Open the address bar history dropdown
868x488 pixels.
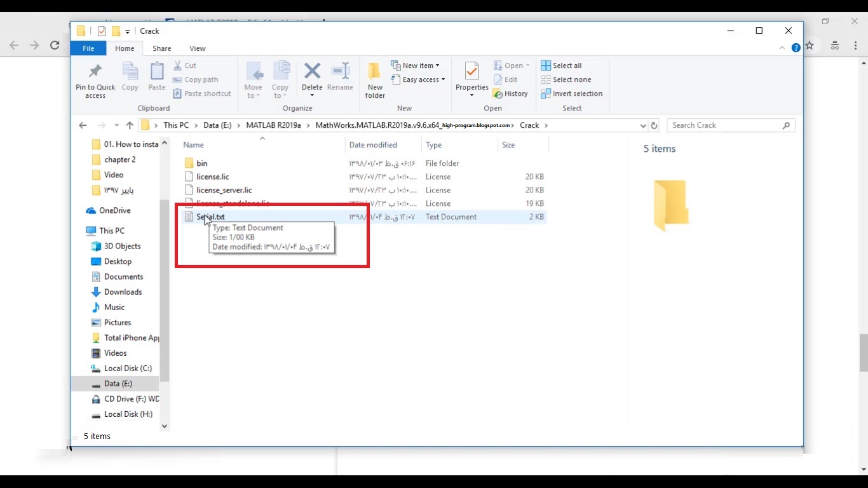tap(642, 125)
